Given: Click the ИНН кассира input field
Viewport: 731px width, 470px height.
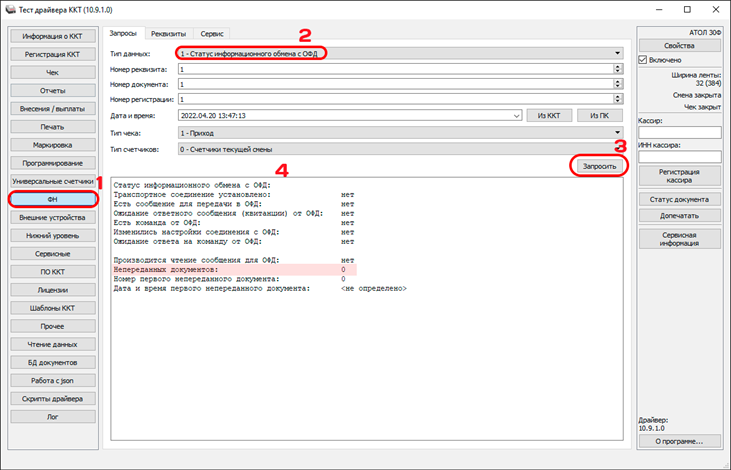Looking at the screenshot, I should coord(679,156).
